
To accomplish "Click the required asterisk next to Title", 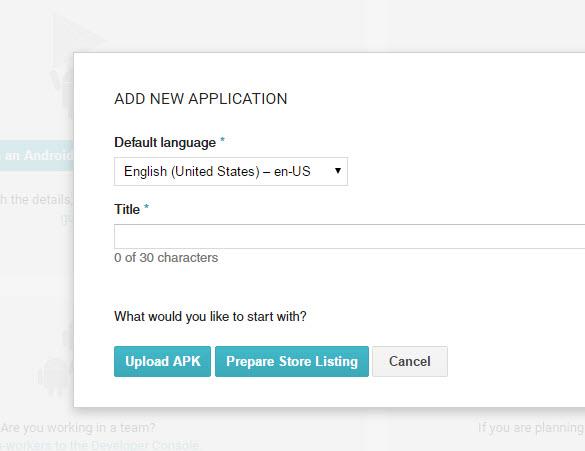I will (x=146, y=207).
